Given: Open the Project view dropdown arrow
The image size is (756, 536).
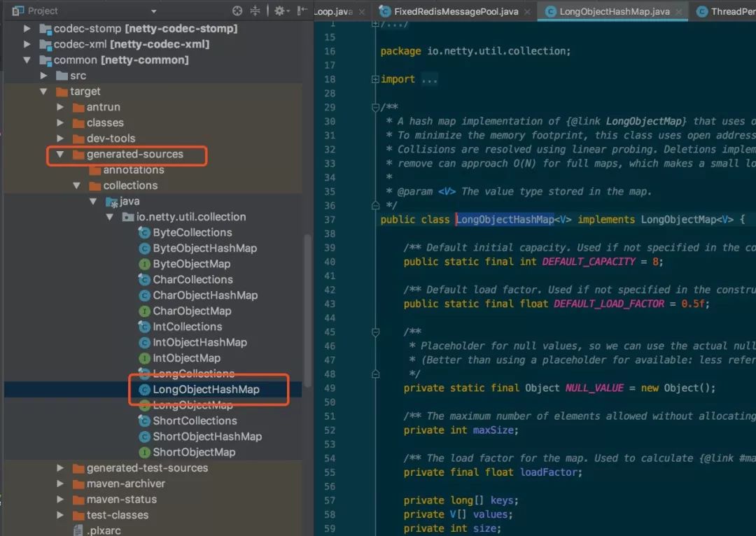Looking at the screenshot, I should click(153, 11).
